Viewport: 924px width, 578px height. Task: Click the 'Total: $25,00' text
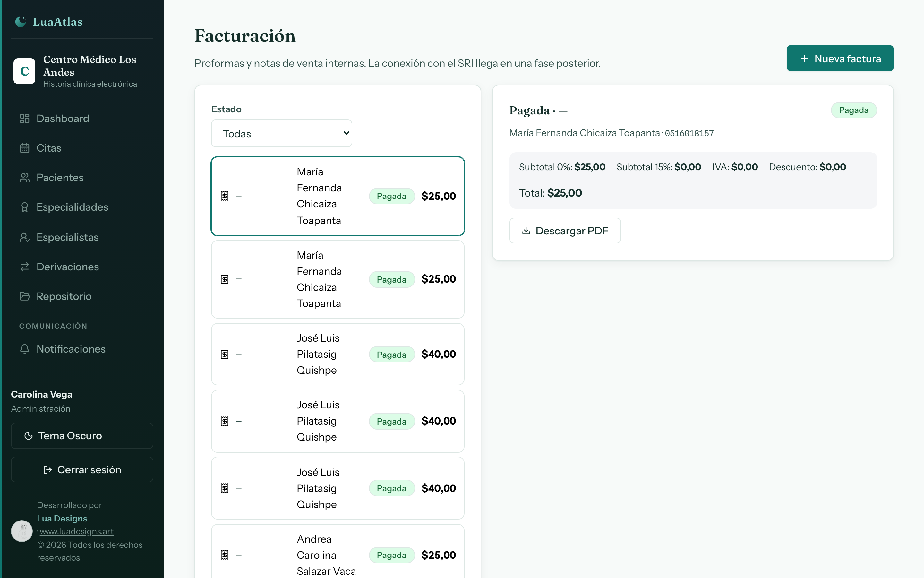[x=551, y=193]
